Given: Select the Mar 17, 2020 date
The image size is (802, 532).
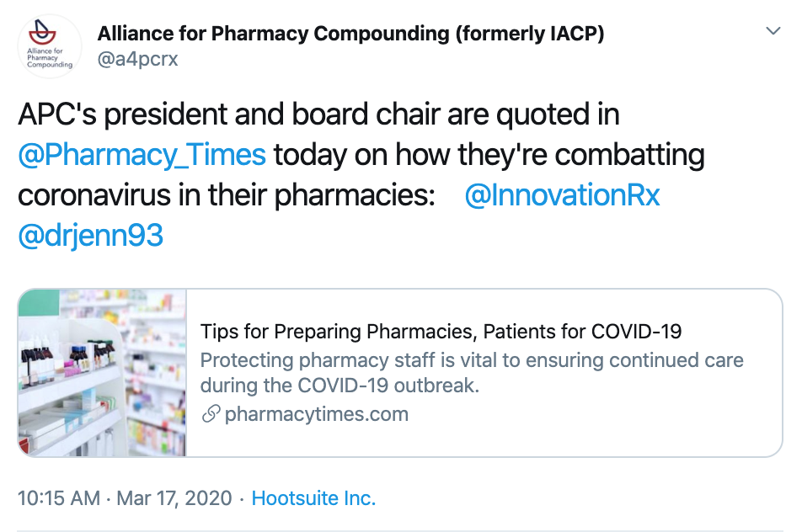Looking at the screenshot, I should pyautogui.click(x=174, y=497).
